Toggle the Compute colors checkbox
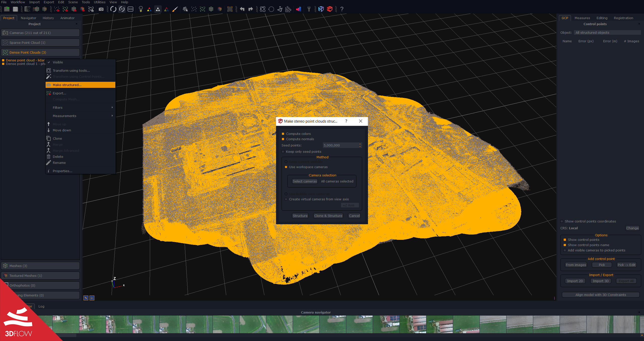Image resolution: width=644 pixels, height=341 pixels. pyautogui.click(x=283, y=134)
